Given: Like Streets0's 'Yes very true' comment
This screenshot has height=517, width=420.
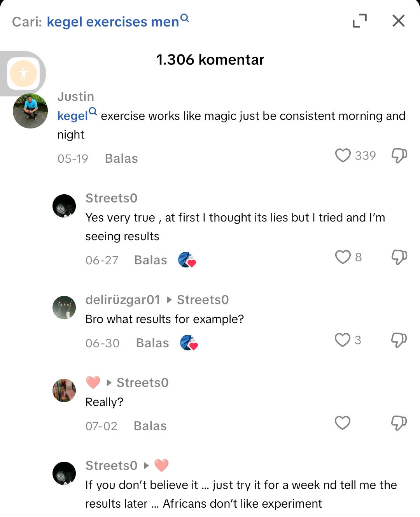Looking at the screenshot, I should pyautogui.click(x=343, y=257).
